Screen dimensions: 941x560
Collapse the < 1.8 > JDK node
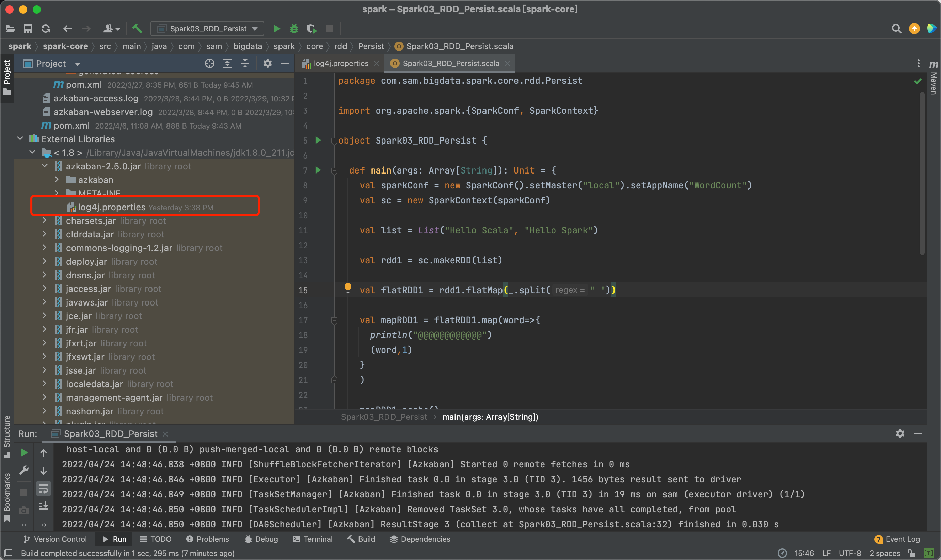(x=32, y=152)
